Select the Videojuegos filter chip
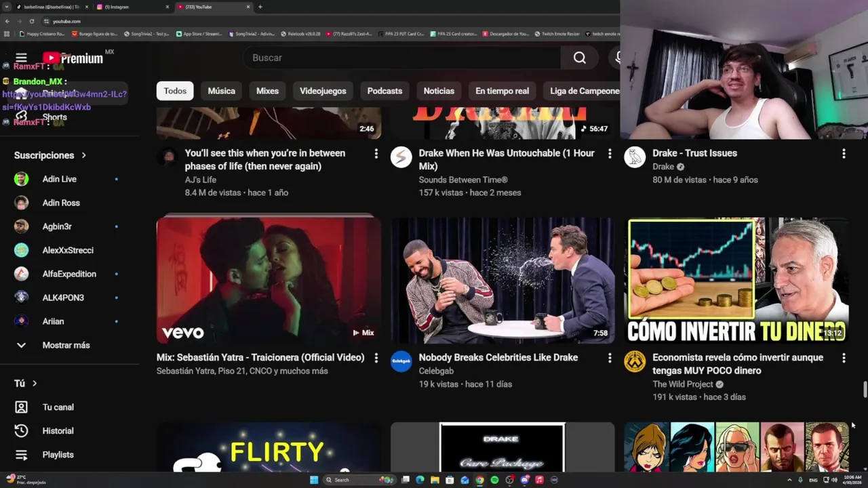Viewport: 868px width, 488px height. coord(323,91)
